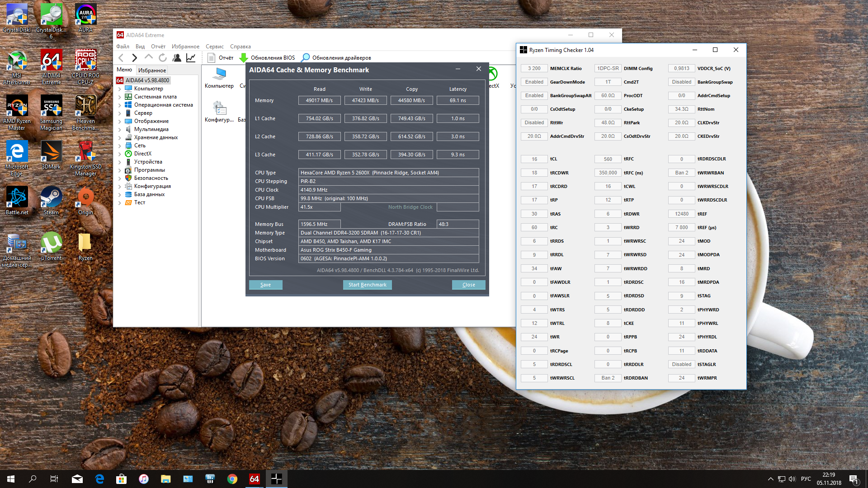Open Chrome from the Windows taskbar

pos(232,479)
